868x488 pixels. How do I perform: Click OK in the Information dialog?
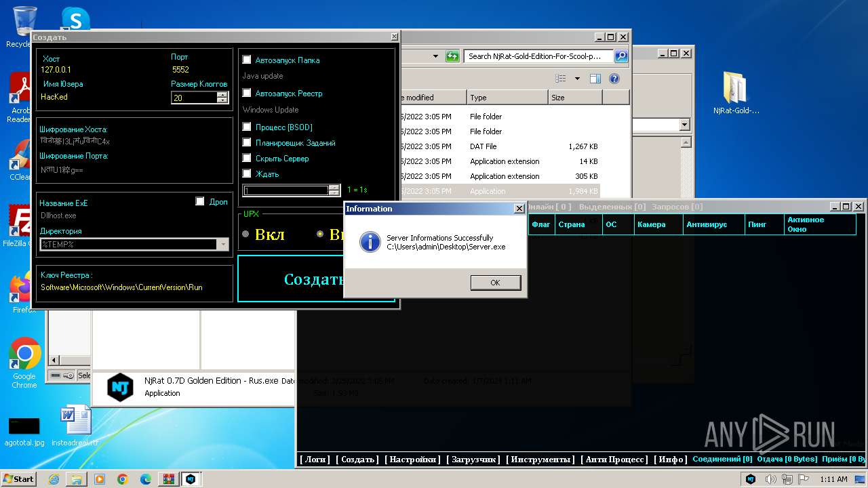click(496, 283)
